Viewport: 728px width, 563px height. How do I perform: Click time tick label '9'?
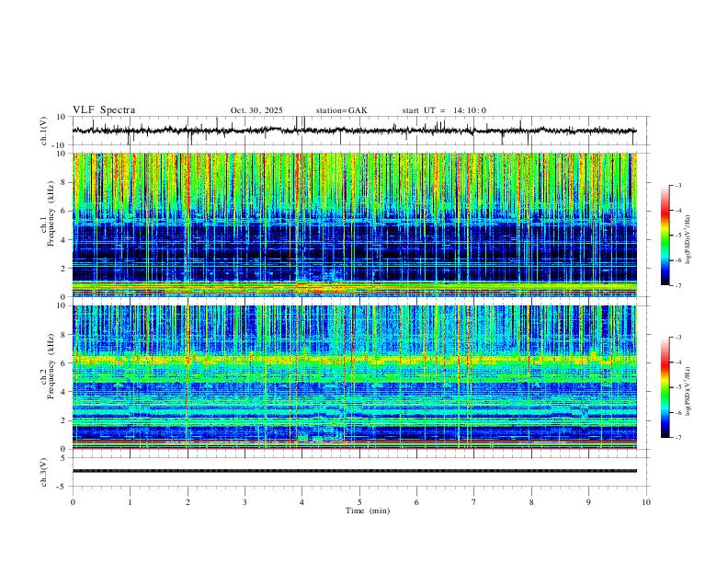[588, 502]
